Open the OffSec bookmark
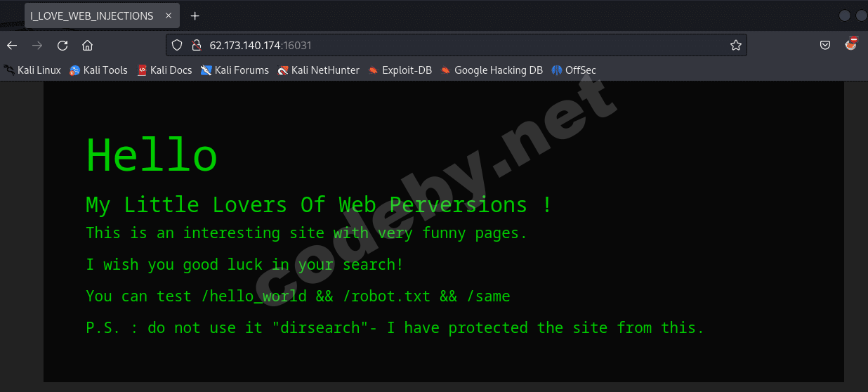868x392 pixels. [x=574, y=70]
